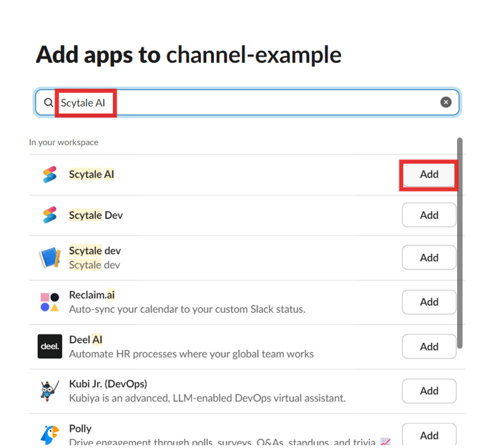This screenshot has width=492, height=448.
Task: Select the Kubi Jr. (DevOps) name
Action: [x=108, y=384]
